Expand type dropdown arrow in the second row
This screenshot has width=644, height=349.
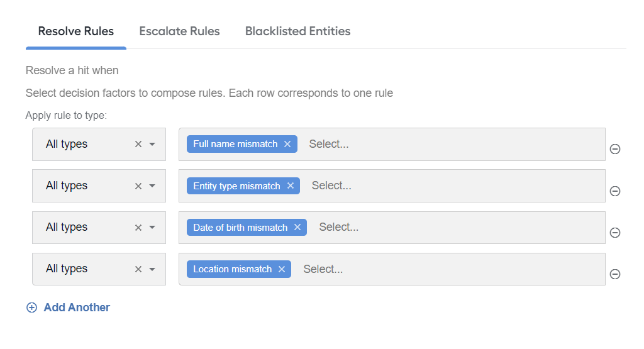[152, 186]
